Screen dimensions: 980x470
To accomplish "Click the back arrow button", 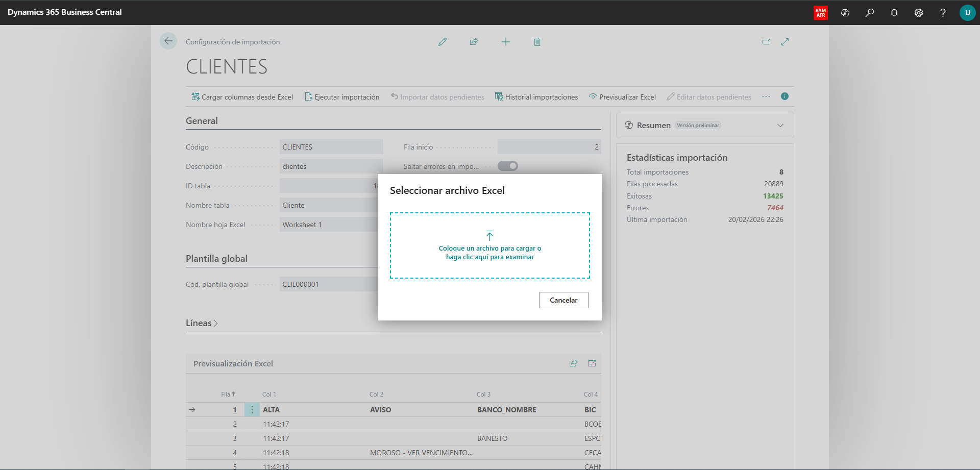I will (168, 41).
